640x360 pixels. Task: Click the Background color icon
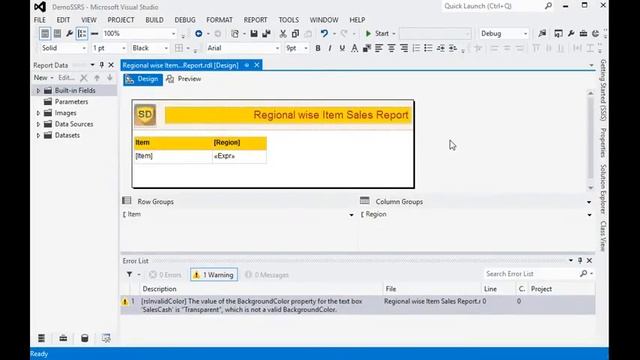tap(367, 48)
